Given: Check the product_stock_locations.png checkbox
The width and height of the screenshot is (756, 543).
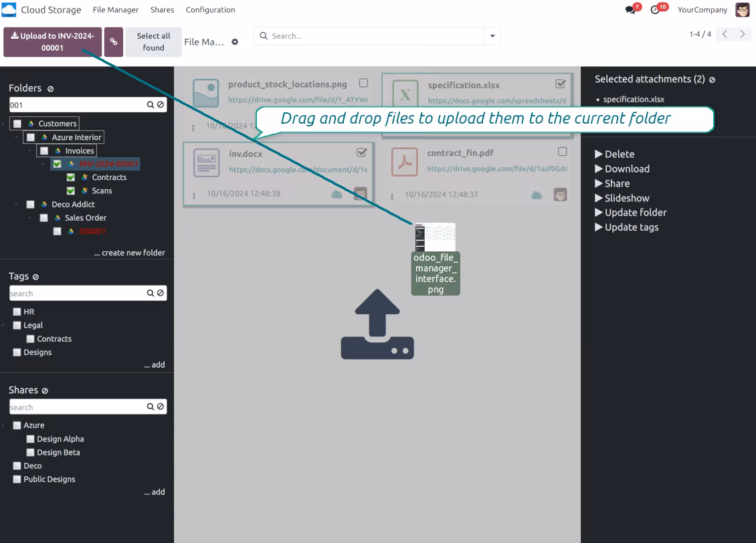Looking at the screenshot, I should pyautogui.click(x=363, y=83).
